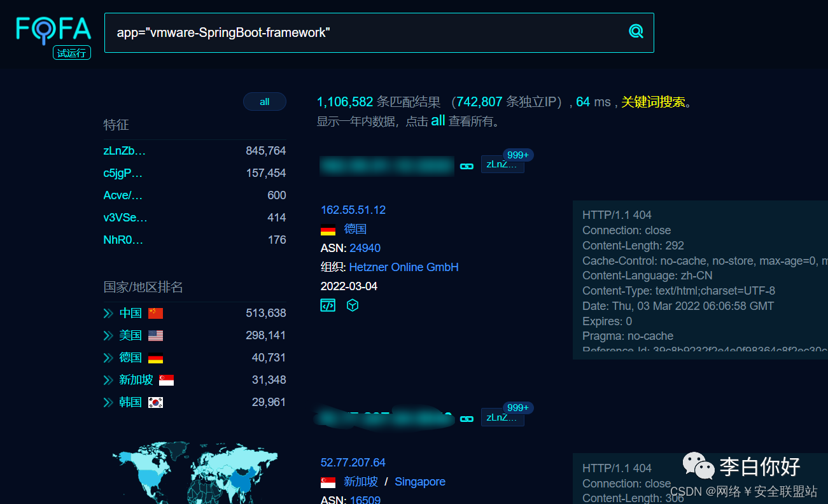Filter by NhR0… feature
The height and width of the screenshot is (504, 828).
(x=123, y=240)
